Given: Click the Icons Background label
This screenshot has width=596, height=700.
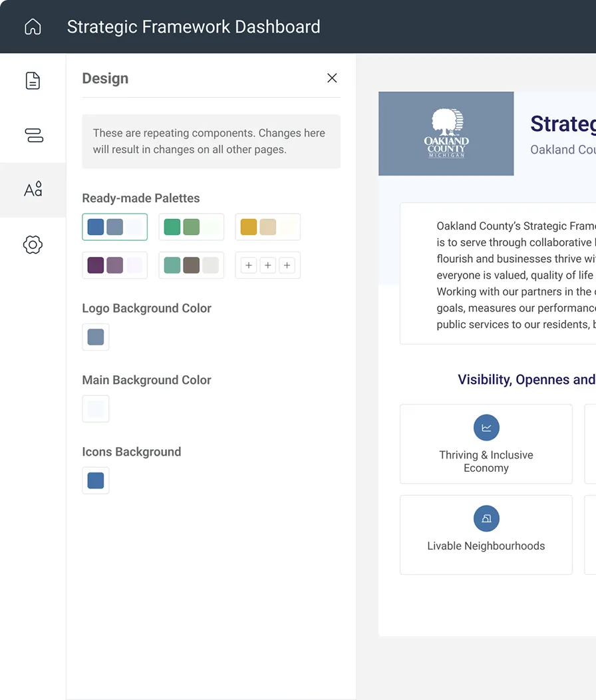Looking at the screenshot, I should [131, 452].
